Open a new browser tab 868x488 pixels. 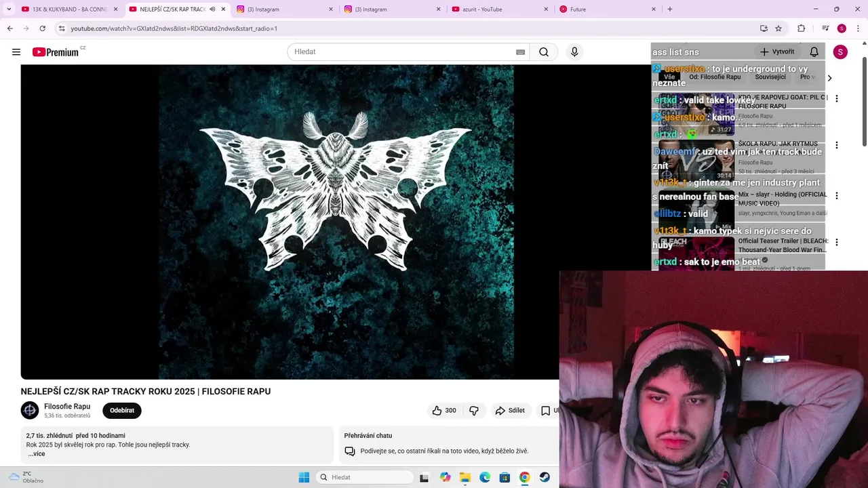pyautogui.click(x=670, y=9)
